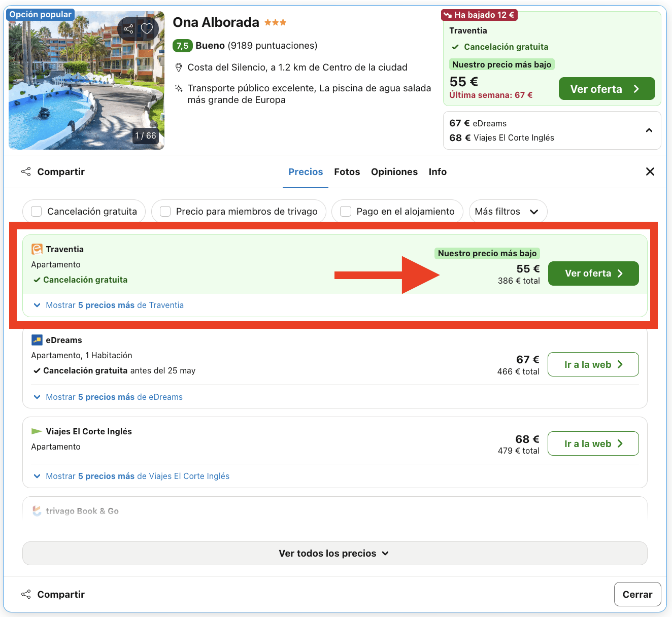672x617 pixels.
Task: Click the heart icon to save Ona Alborada
Action: point(147,29)
